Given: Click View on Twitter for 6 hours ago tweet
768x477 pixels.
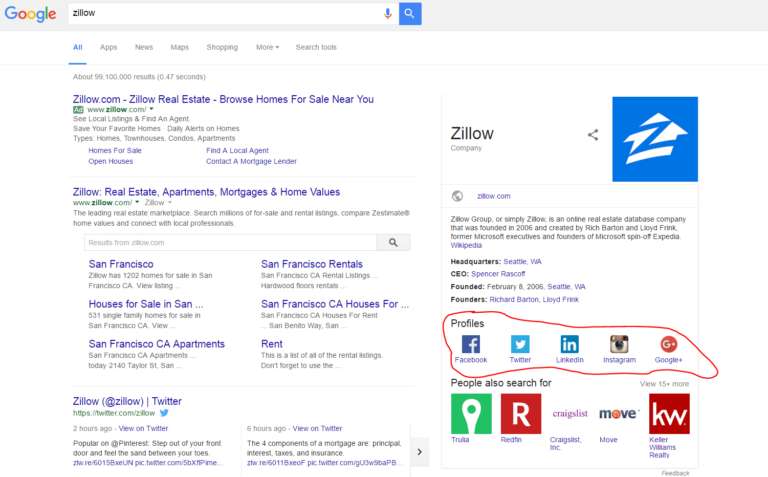Looking at the screenshot, I should click(x=317, y=429).
